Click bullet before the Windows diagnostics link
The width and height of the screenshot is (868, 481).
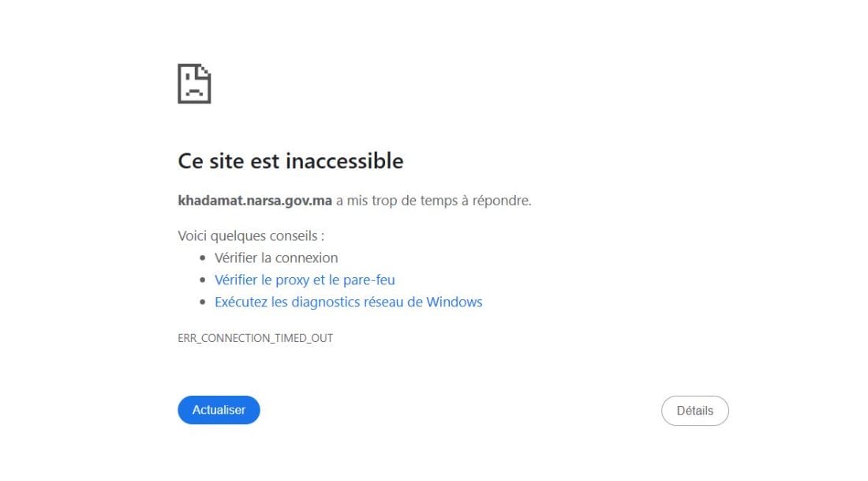click(x=203, y=302)
